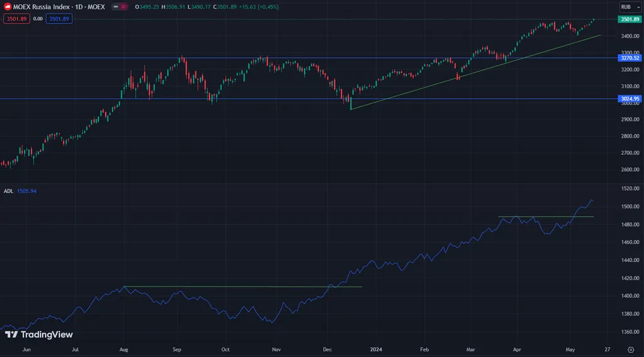644x357 pixels.
Task: Click the high value H3506.91
Action: click(x=174, y=7)
